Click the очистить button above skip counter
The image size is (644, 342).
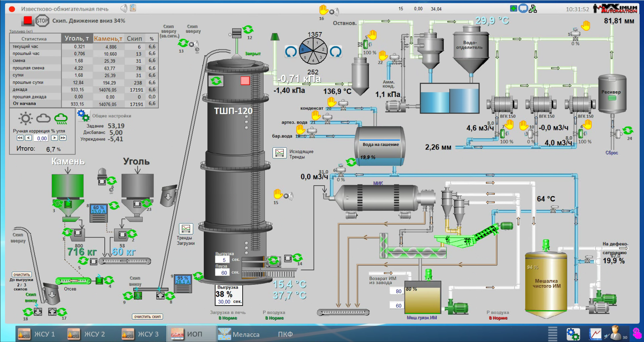22,275
